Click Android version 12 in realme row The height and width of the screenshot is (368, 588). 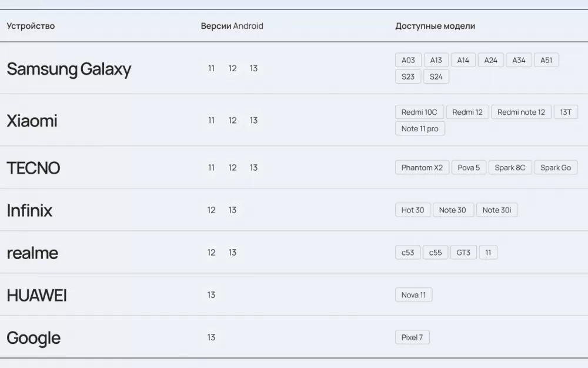212,253
